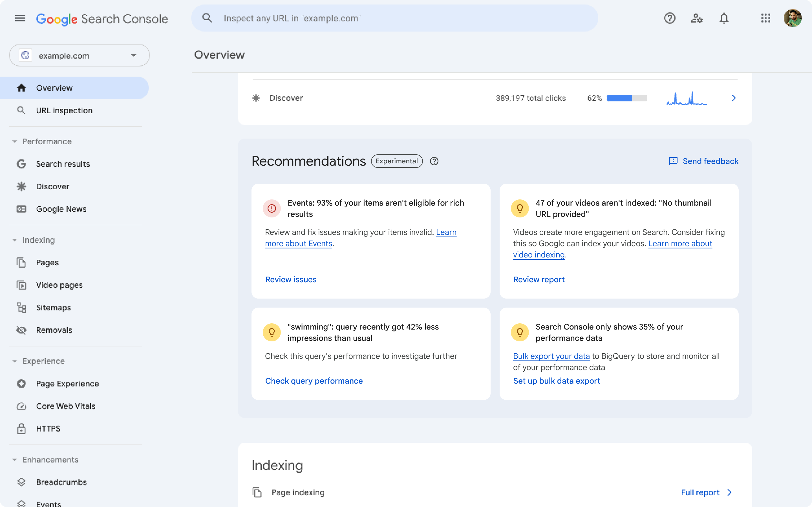Click the Discover star icon in sidebar

click(x=21, y=186)
